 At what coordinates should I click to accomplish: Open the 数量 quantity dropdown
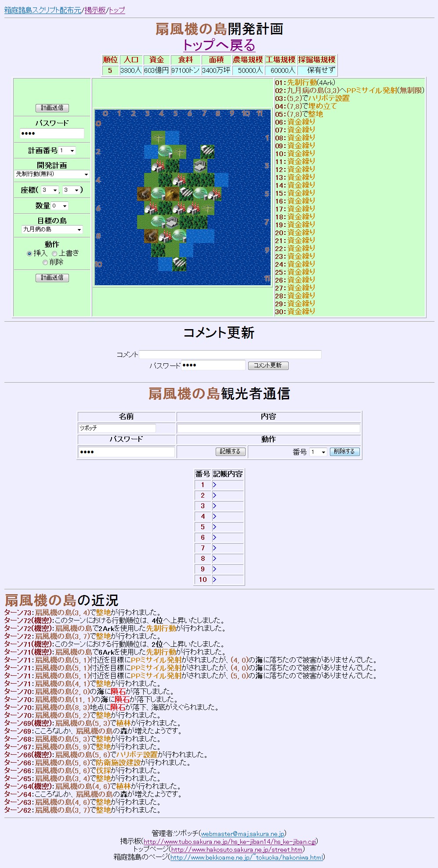(x=59, y=206)
